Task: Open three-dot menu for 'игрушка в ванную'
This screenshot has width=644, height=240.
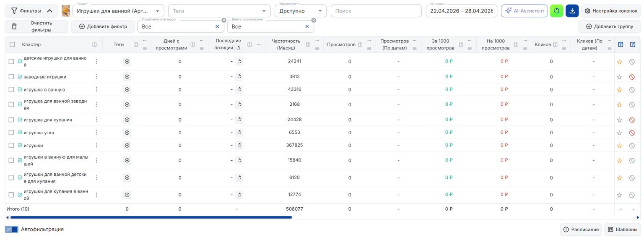Action: [96, 89]
